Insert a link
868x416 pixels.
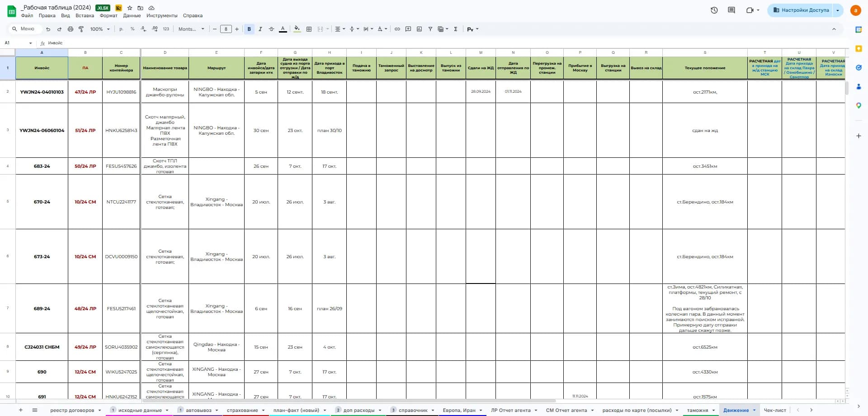(x=397, y=29)
